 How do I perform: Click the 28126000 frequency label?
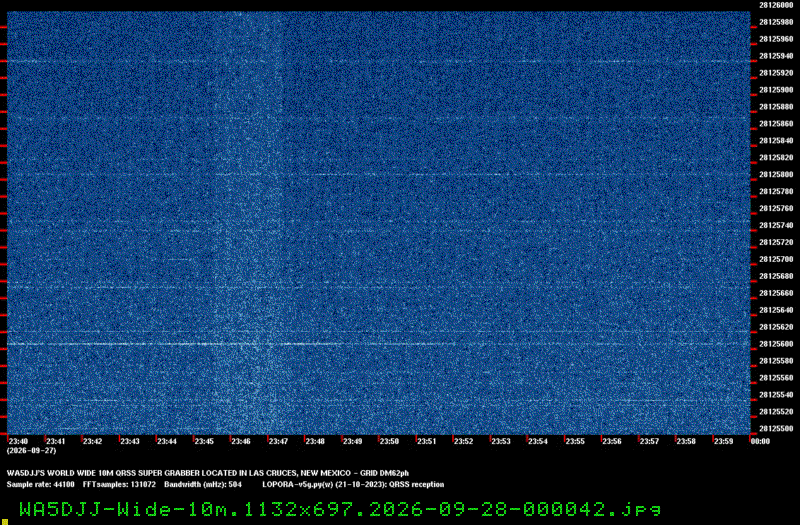776,5
